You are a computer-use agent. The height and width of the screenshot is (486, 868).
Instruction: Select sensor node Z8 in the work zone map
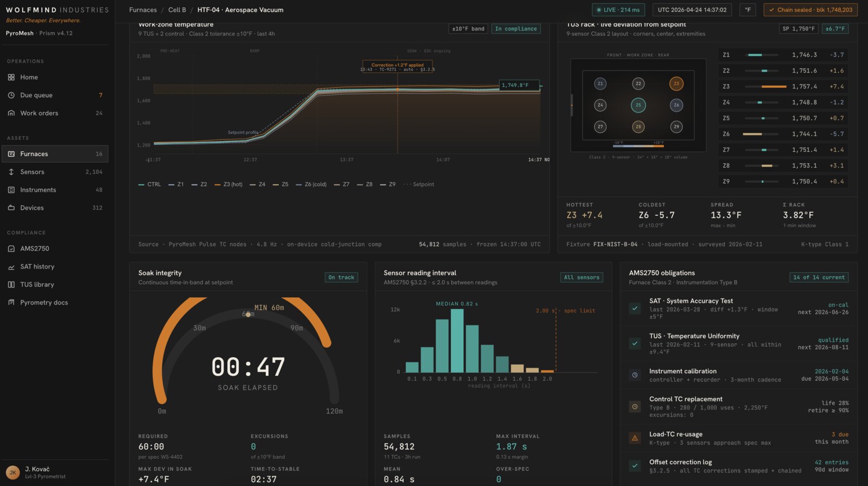click(x=638, y=127)
